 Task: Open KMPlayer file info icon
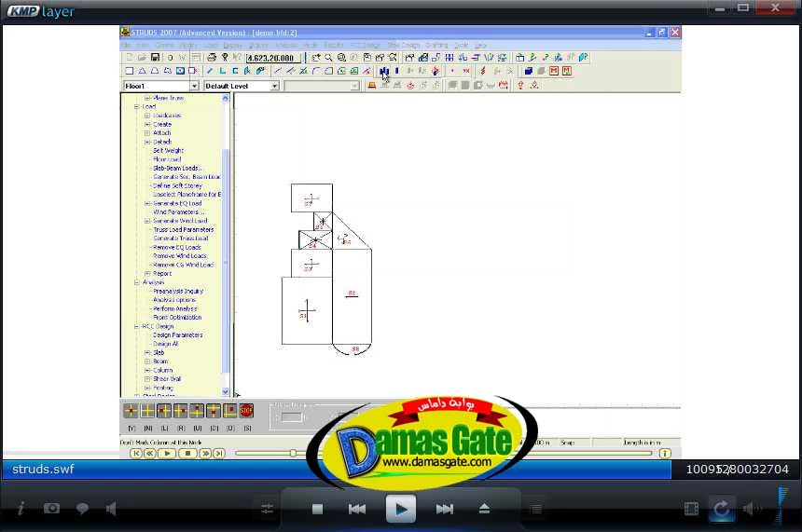coord(21,509)
